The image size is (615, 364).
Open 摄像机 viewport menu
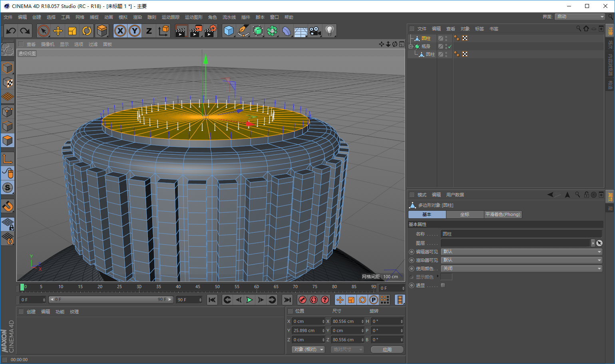(x=48, y=44)
